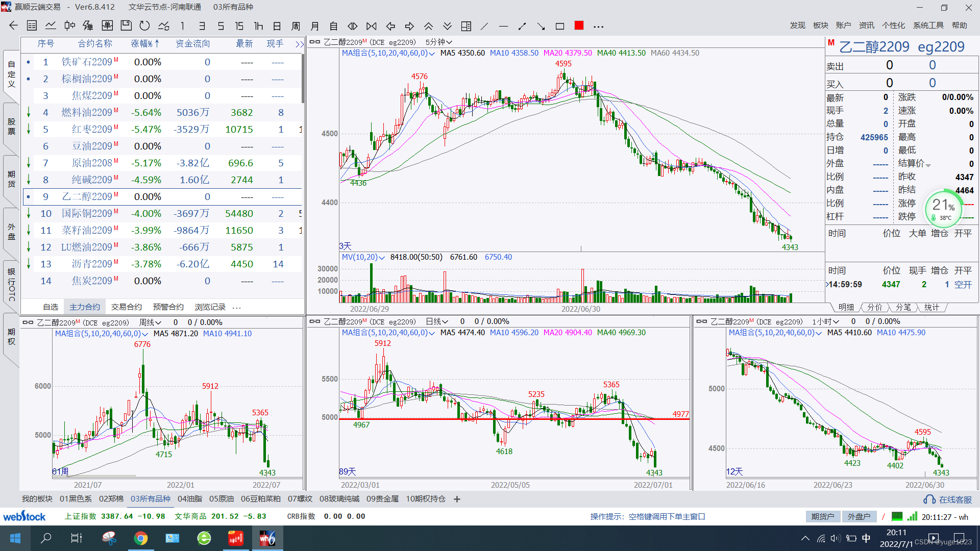Expand more columns with the >> arrow
980x551 pixels.
[300, 44]
